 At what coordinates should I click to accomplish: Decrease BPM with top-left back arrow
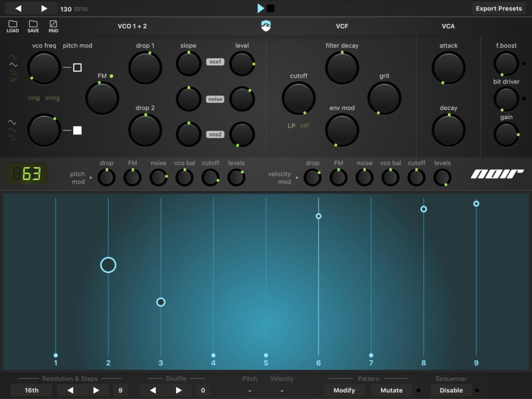tap(18, 8)
